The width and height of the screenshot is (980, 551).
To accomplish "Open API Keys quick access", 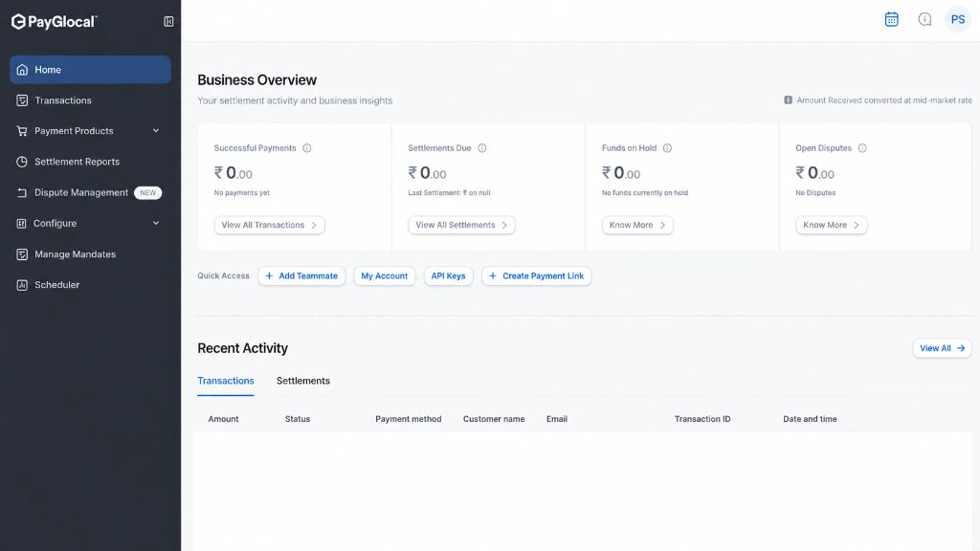I will coord(448,276).
